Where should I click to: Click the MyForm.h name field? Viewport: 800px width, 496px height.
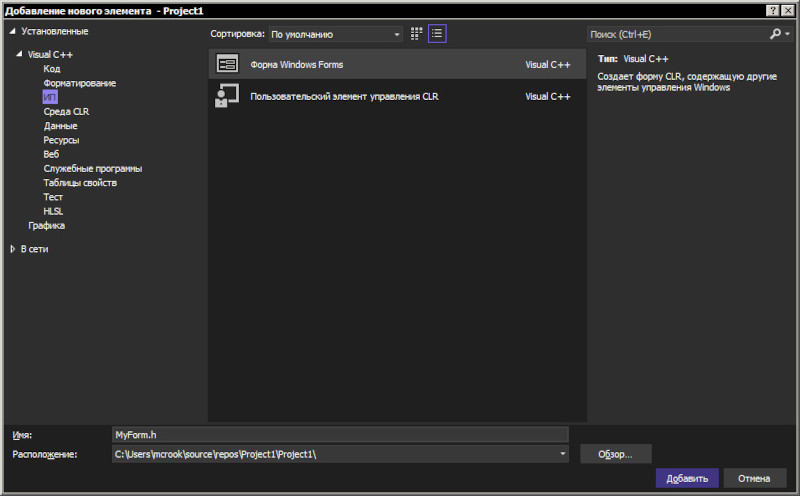point(340,435)
